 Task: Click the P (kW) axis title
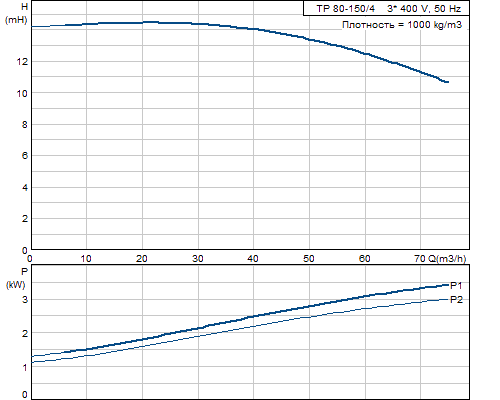pyautogui.click(x=16, y=278)
